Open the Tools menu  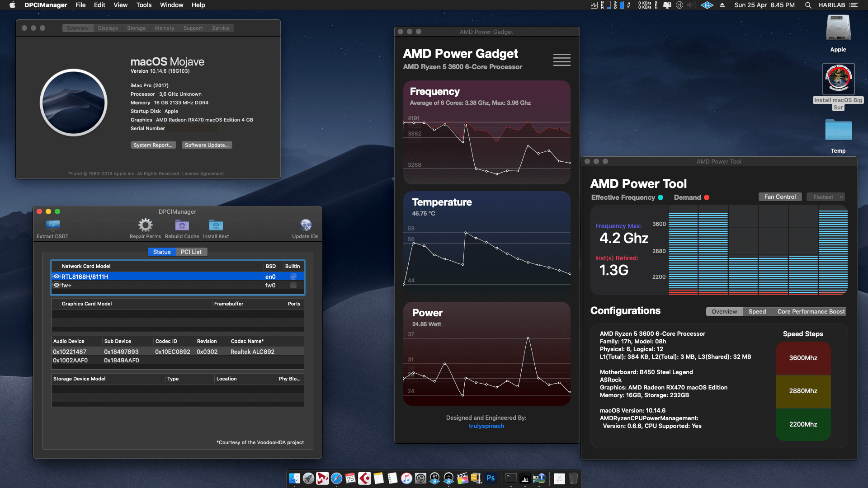[x=144, y=5]
